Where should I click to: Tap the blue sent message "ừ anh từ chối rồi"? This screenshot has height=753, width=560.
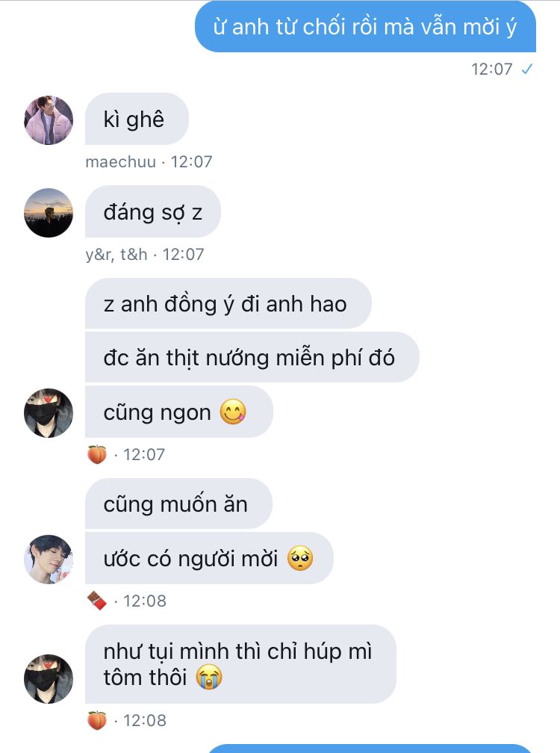[x=365, y=27]
